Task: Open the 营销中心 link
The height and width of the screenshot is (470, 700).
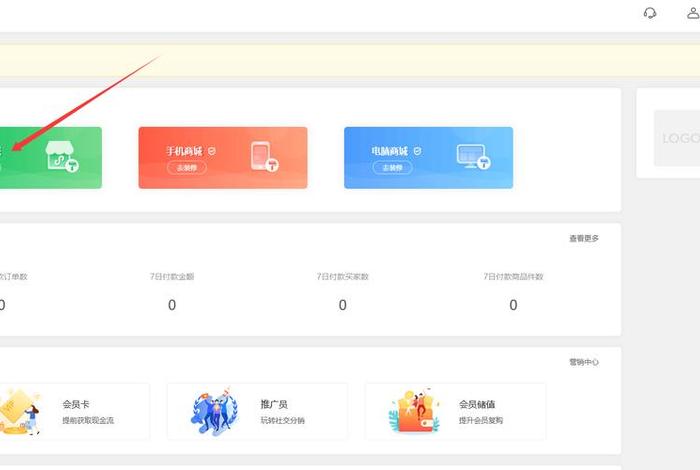Action: (x=584, y=362)
